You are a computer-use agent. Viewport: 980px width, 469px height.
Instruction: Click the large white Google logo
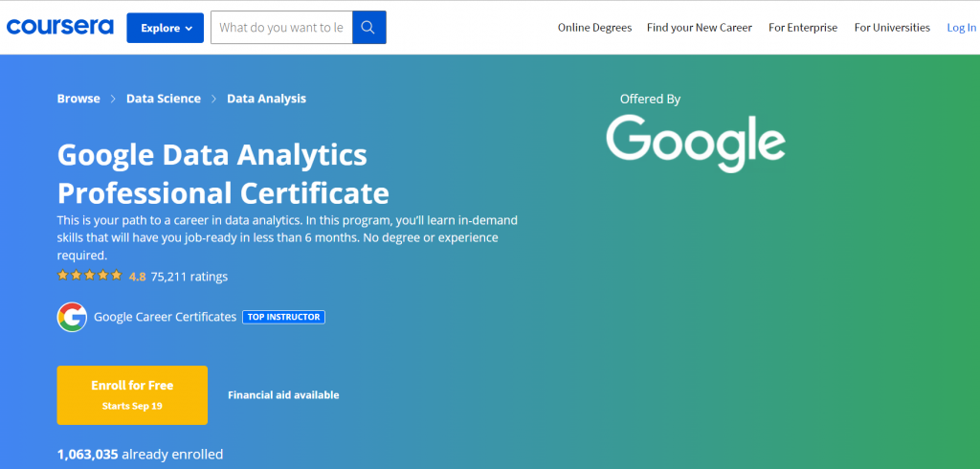pos(696,144)
